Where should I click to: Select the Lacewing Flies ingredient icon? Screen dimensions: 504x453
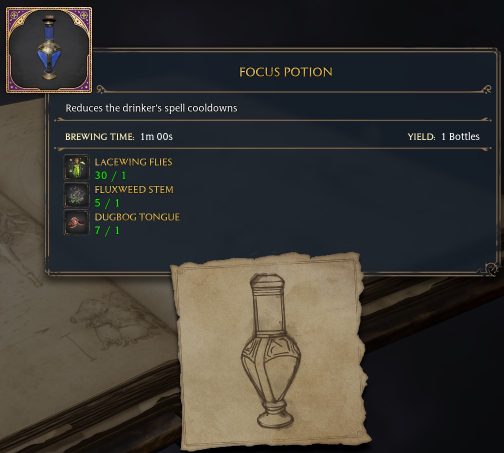[76, 167]
